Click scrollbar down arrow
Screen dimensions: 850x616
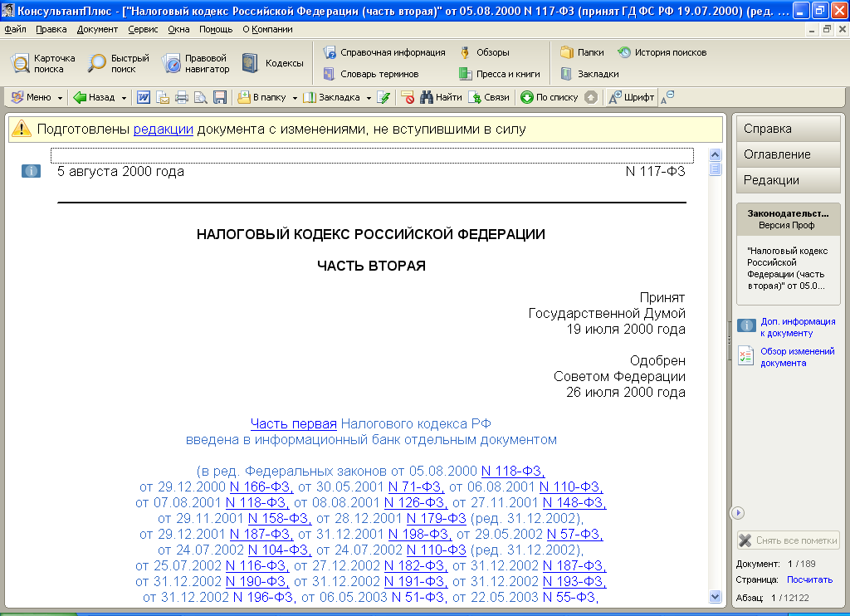(715, 596)
